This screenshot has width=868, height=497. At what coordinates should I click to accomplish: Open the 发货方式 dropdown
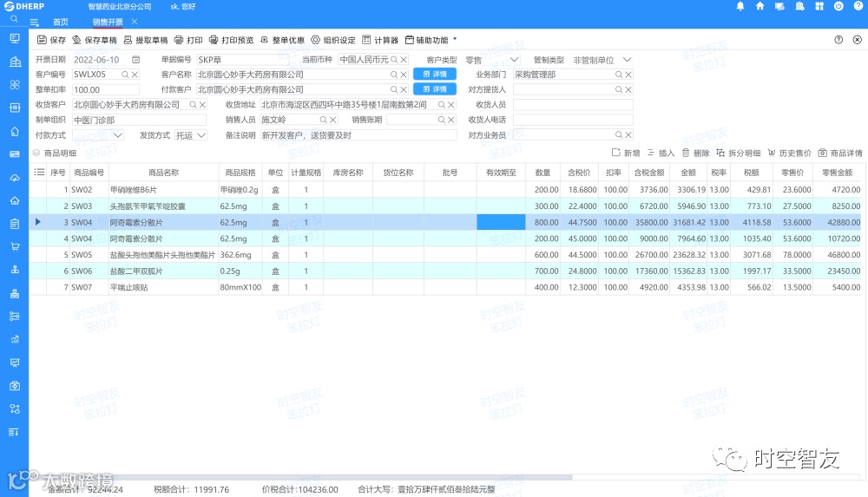click(x=201, y=135)
